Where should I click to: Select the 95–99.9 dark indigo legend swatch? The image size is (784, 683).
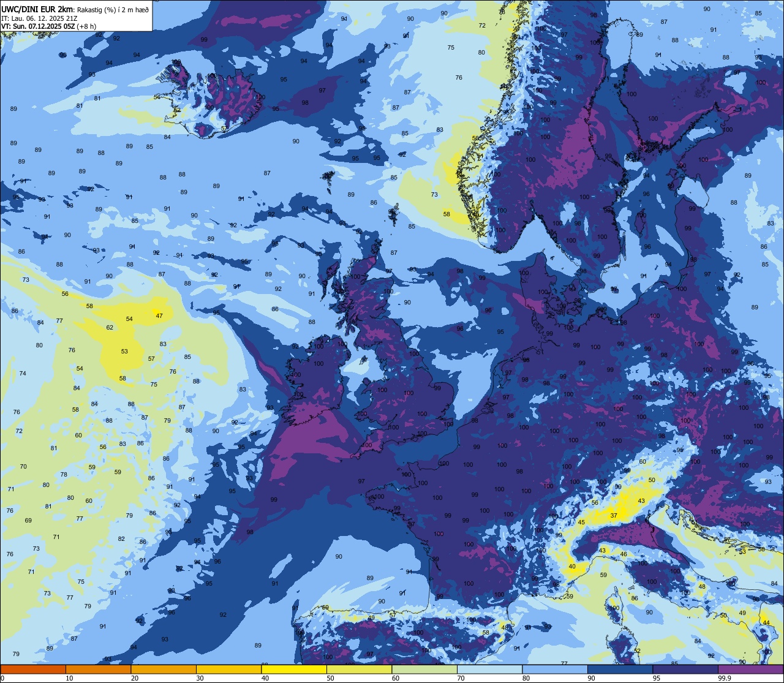click(685, 669)
